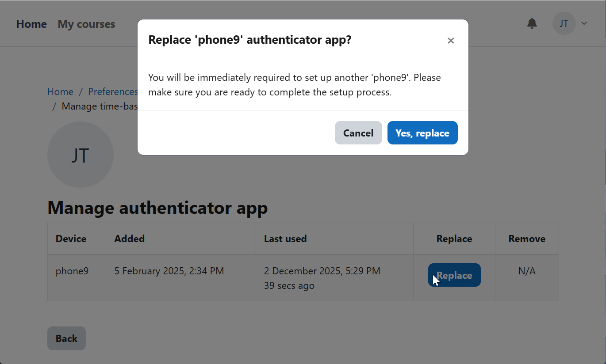Image resolution: width=606 pixels, height=364 pixels.
Task: Follow the Home breadcrumb link
Action: coord(60,91)
